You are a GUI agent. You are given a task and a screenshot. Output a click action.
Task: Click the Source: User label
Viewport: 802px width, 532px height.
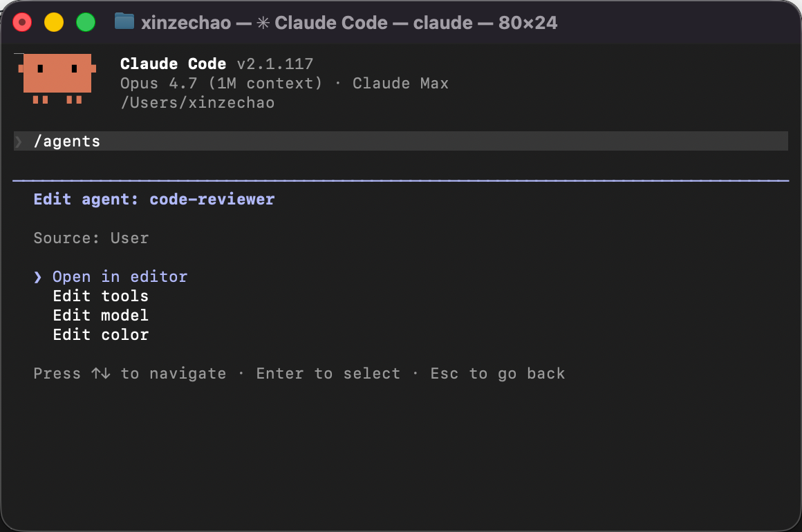click(x=91, y=238)
